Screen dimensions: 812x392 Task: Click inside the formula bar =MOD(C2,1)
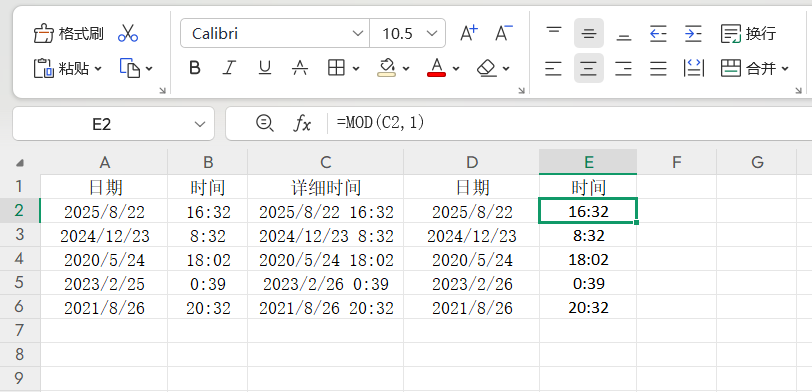coord(570,123)
